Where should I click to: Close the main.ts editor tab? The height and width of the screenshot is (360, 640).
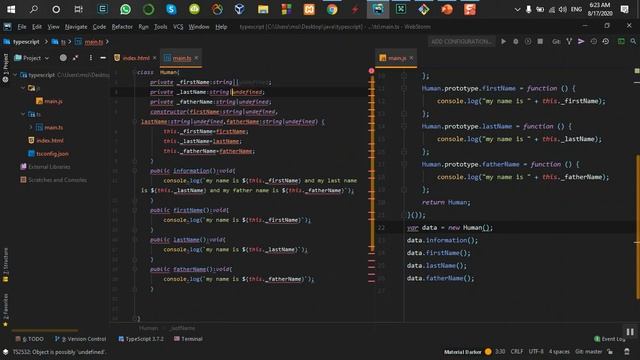click(196, 58)
